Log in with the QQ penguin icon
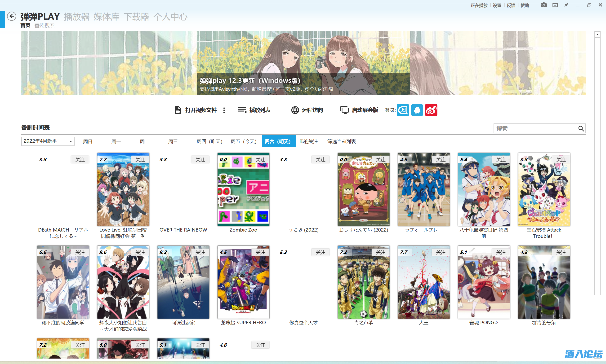 pos(417,110)
